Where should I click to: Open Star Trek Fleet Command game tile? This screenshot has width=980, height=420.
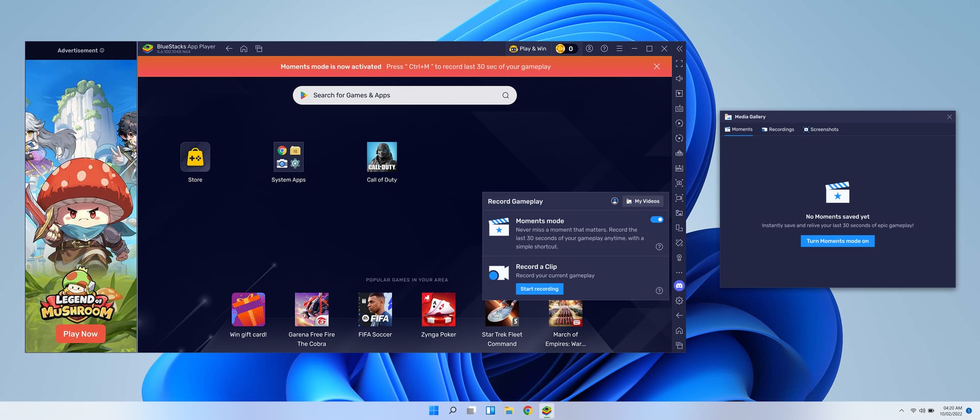[x=502, y=324]
